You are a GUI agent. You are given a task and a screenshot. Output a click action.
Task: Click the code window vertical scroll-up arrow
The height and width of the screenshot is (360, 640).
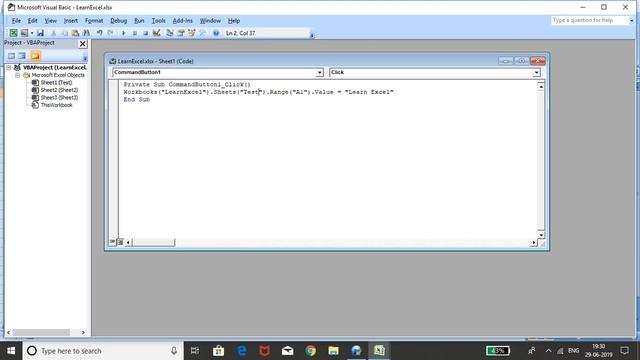[x=541, y=86]
